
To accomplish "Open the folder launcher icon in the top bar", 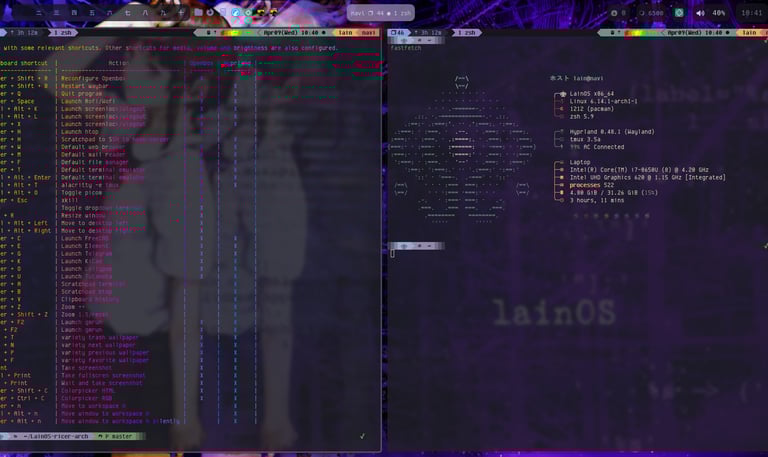I will click(x=198, y=12).
